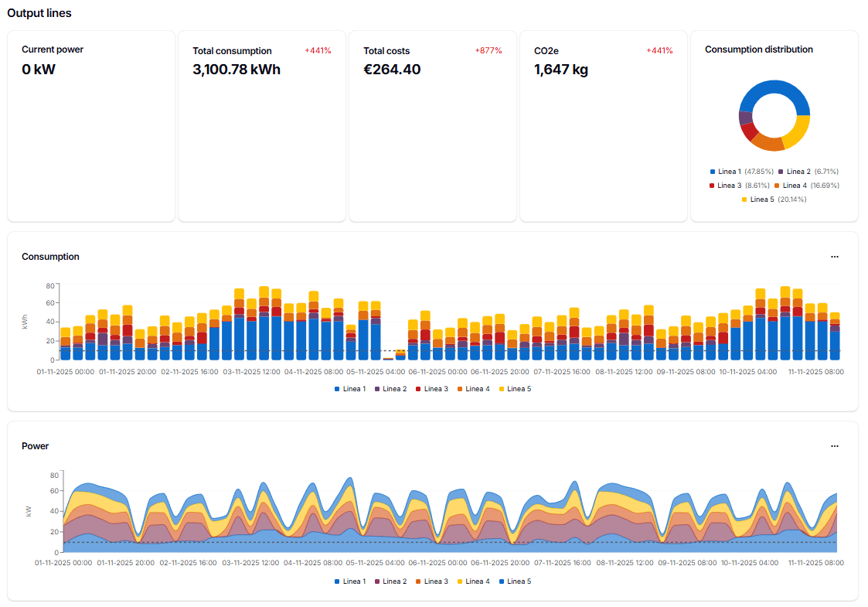Click the orange Linea 4 donut segment
Image resolution: width=868 pixels, height=607 pixels.
766,143
